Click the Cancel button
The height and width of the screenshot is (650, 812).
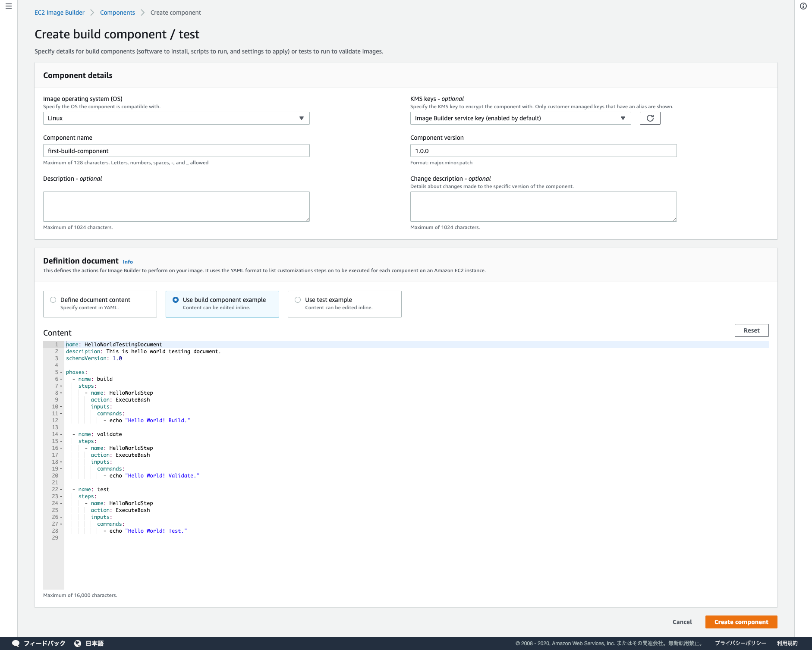pyautogui.click(x=682, y=622)
